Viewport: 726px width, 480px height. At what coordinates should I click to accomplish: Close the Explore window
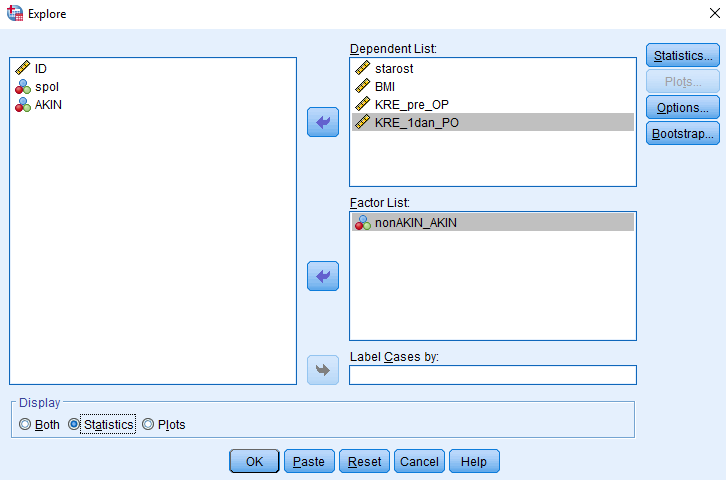click(714, 13)
